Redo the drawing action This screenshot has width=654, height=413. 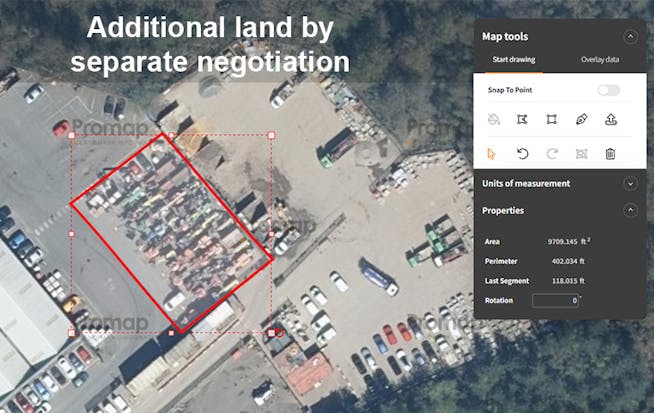(x=552, y=154)
